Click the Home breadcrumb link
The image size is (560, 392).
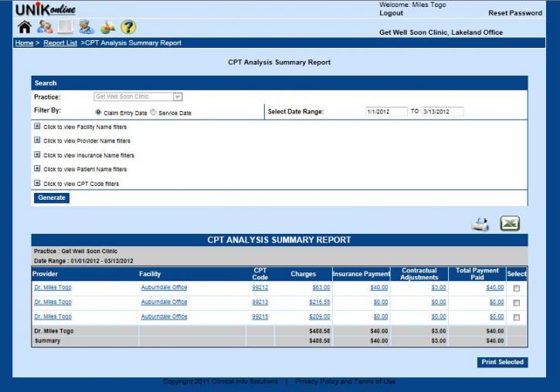[x=24, y=43]
